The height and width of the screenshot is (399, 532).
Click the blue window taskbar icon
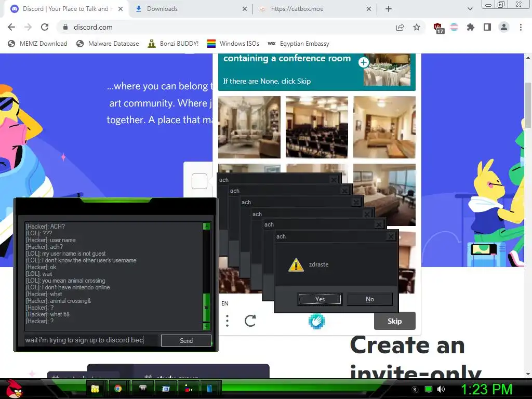pyautogui.click(x=166, y=389)
